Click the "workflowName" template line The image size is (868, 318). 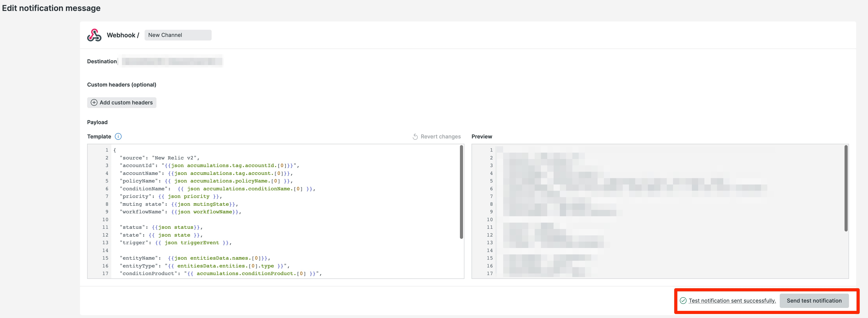tap(181, 212)
